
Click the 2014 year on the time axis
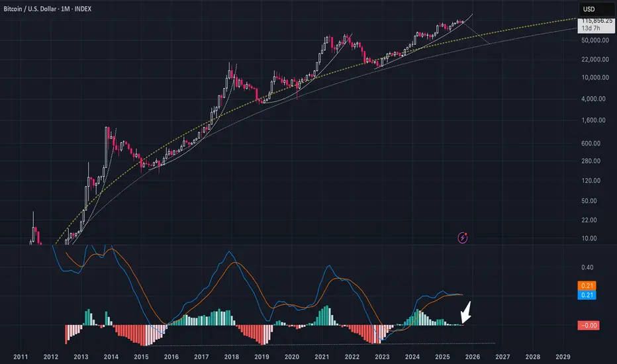(x=111, y=357)
